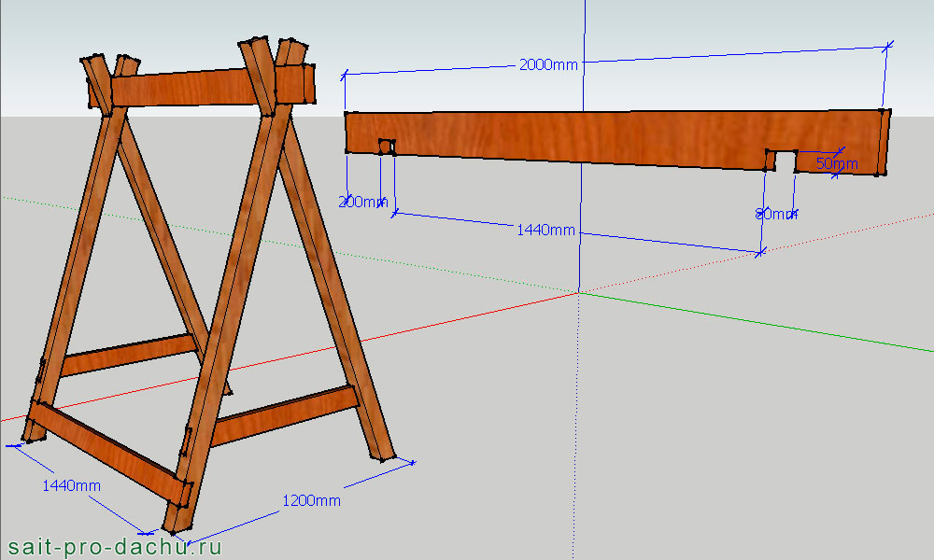Click the 50mm notch depth label

pos(836,163)
